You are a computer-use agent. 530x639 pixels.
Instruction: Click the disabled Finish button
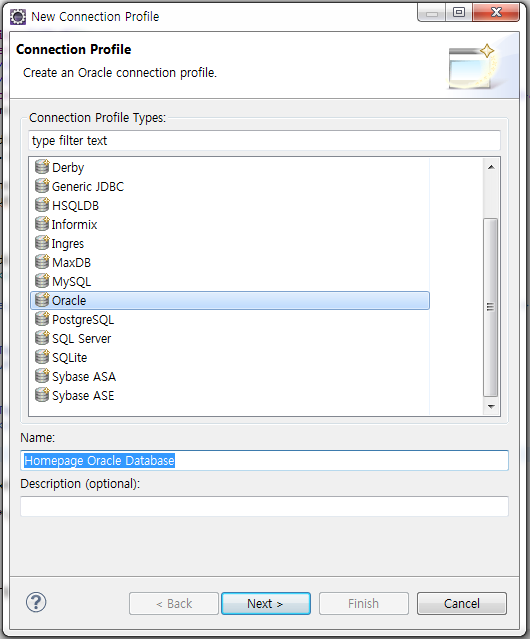[x=364, y=603]
